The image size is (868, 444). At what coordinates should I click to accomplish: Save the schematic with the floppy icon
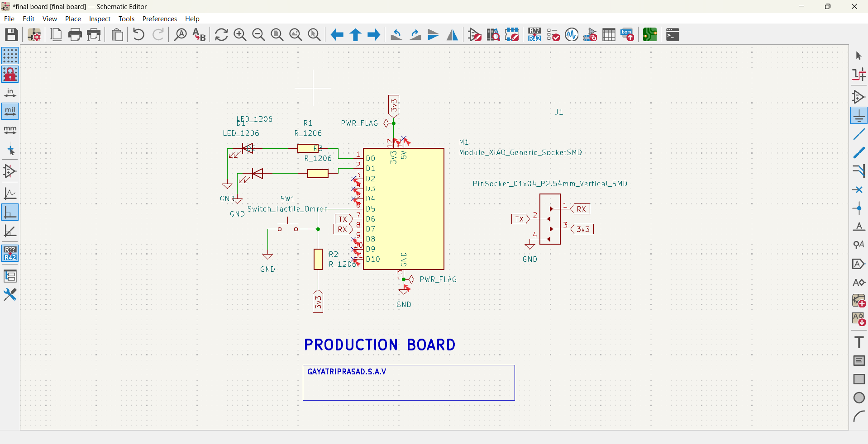click(11, 35)
